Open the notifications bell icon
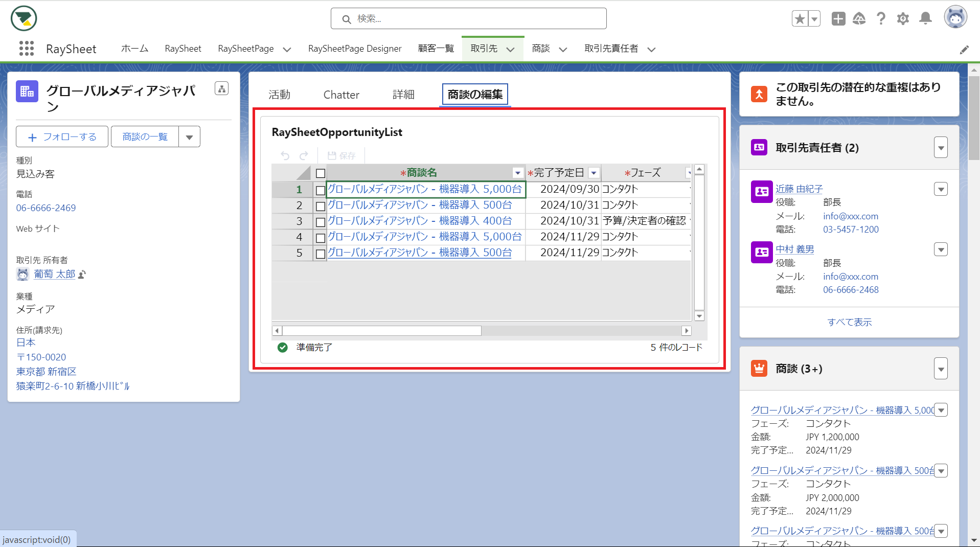The height and width of the screenshot is (547, 980). click(x=925, y=19)
